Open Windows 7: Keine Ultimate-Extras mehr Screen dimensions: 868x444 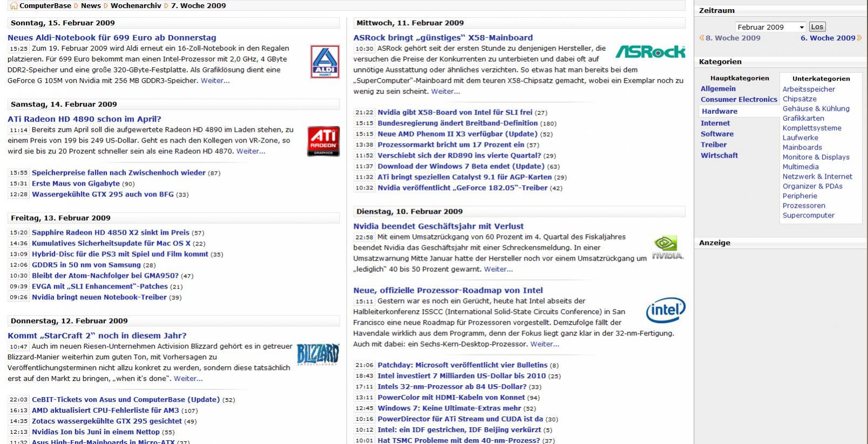point(449,408)
